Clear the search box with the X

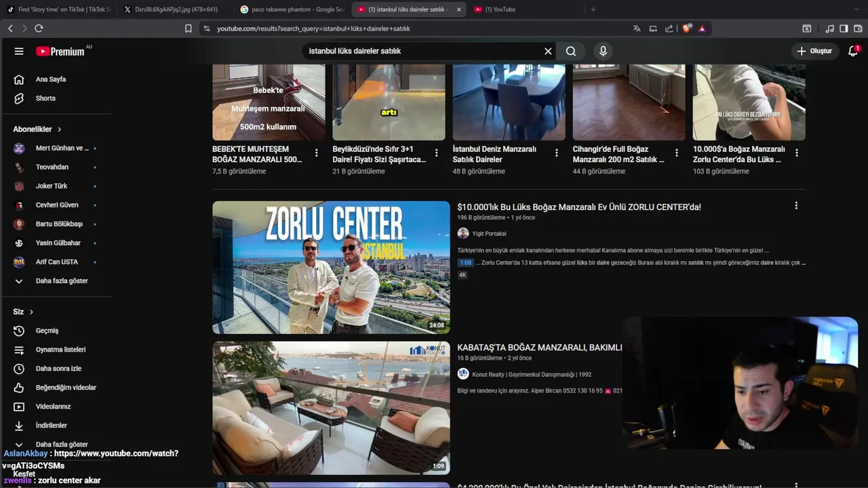(x=548, y=51)
